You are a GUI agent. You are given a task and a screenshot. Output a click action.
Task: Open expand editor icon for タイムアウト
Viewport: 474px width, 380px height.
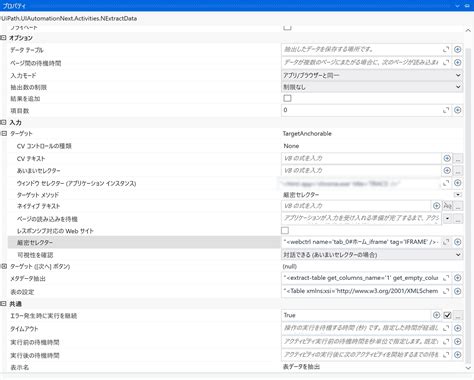point(446,328)
